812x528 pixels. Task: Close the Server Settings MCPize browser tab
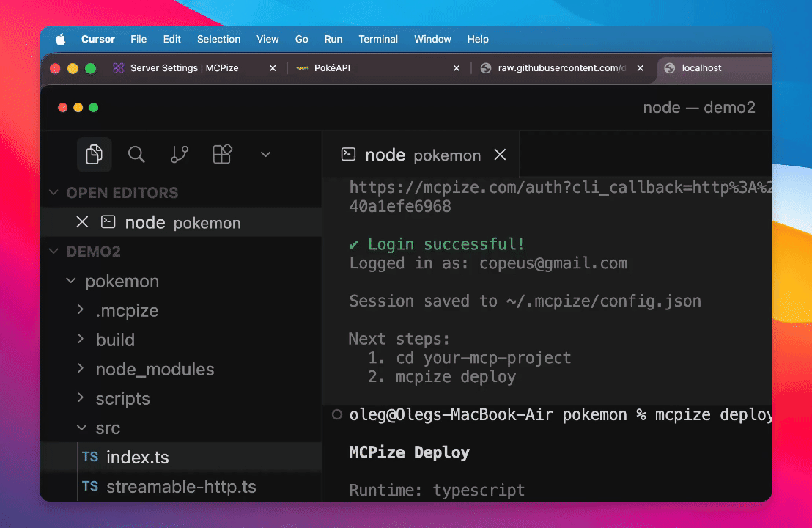pos(273,68)
